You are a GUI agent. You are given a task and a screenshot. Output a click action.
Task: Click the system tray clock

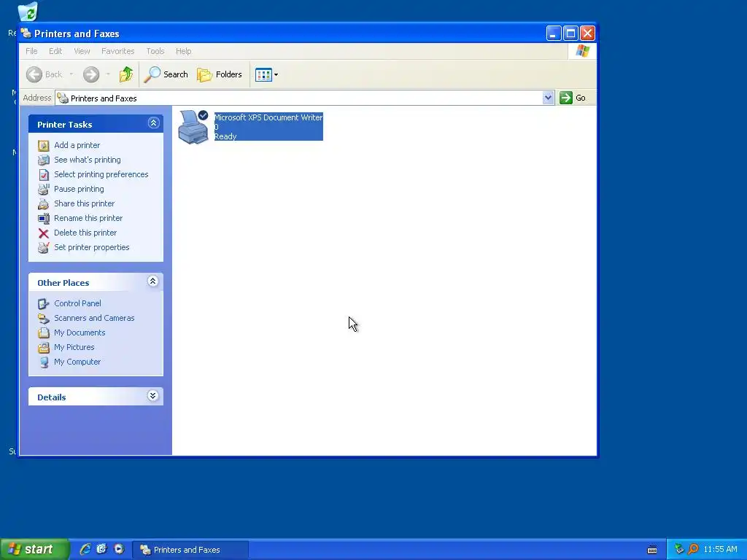pyautogui.click(x=720, y=550)
